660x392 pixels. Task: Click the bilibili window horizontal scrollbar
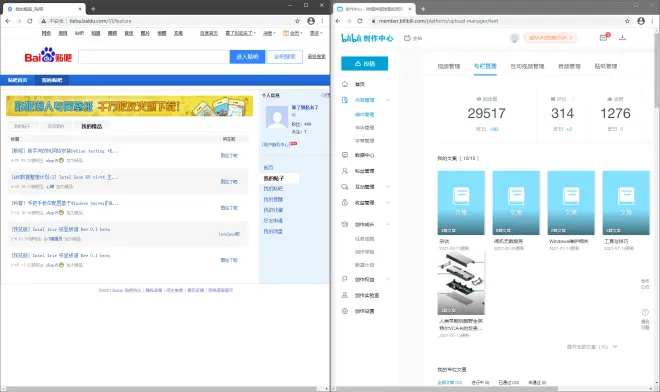[x=447, y=389]
